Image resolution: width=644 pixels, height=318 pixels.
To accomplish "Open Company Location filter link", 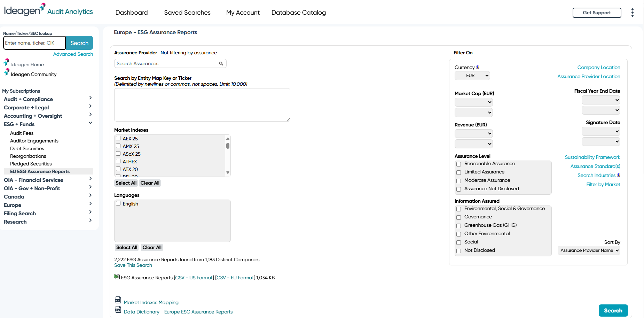I will click(599, 67).
